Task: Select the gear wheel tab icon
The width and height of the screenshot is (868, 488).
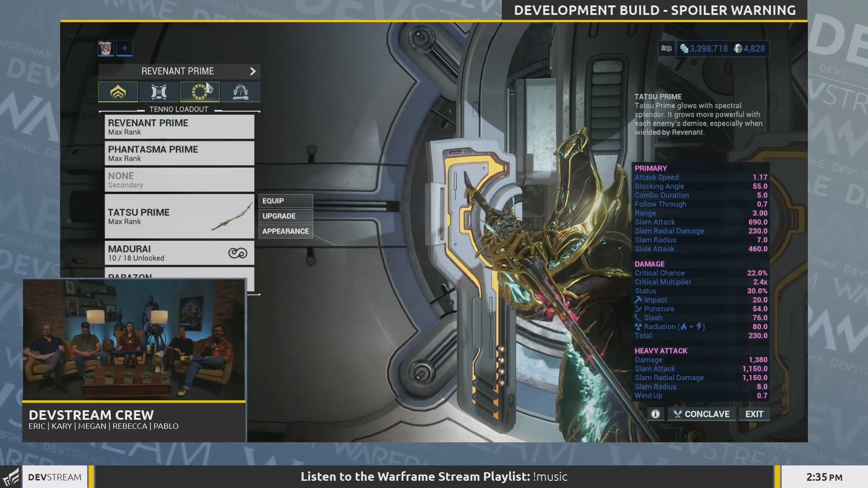Action: click(199, 92)
